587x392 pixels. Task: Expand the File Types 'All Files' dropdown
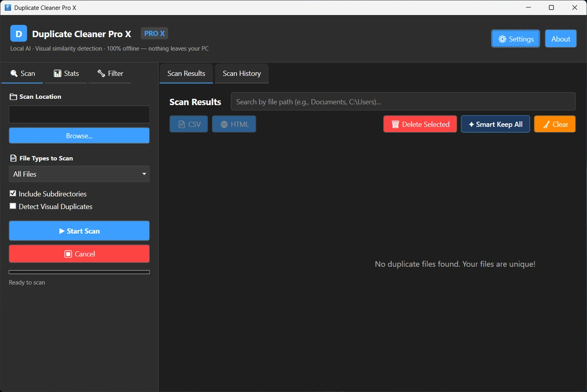pos(79,174)
